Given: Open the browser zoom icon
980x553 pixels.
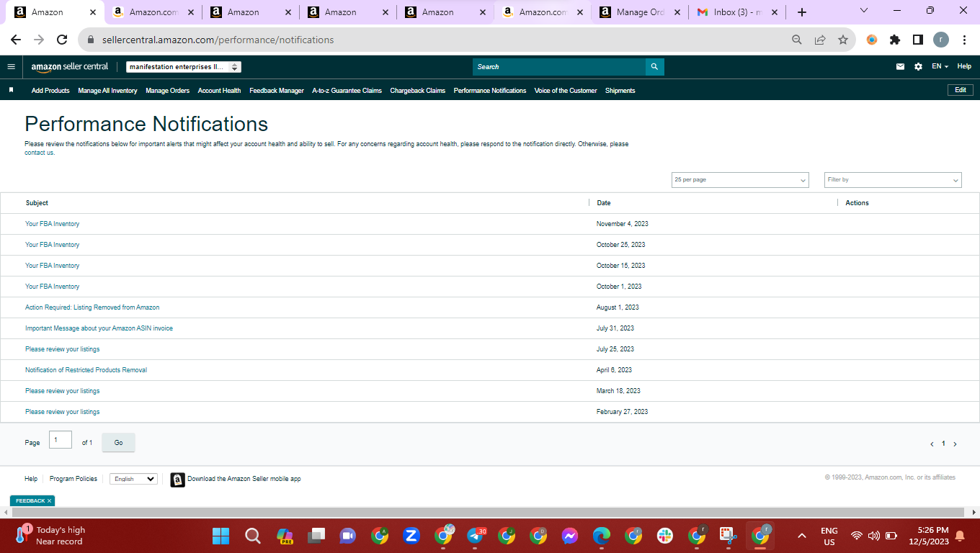Looking at the screenshot, I should (x=797, y=40).
